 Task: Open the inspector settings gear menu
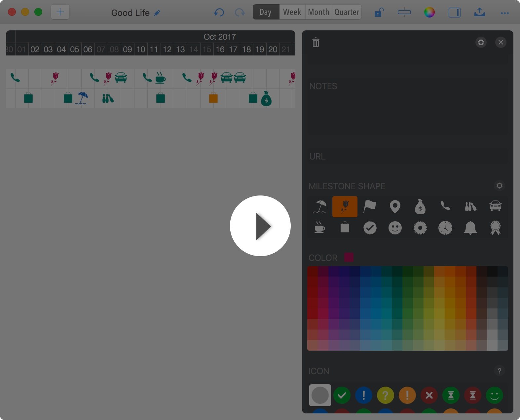click(x=481, y=42)
